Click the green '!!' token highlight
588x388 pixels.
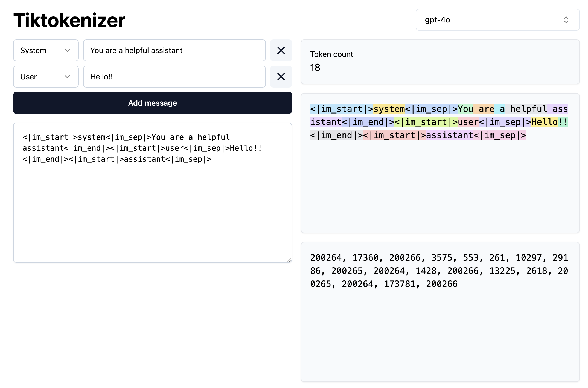563,122
